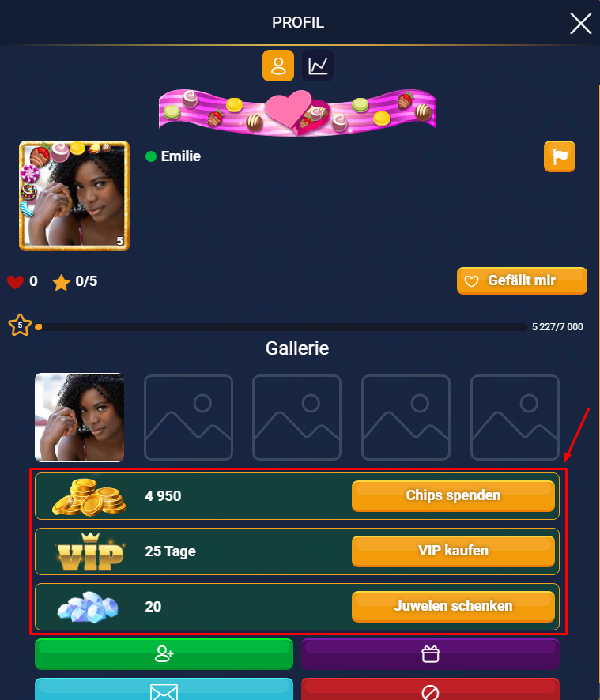Screen dimensions: 600x700
Task: Open Emilie's framed profile avatar
Action: coord(74,195)
